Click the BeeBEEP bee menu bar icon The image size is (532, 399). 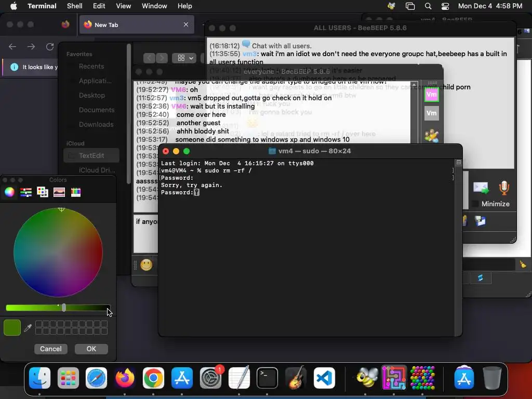pos(391,6)
